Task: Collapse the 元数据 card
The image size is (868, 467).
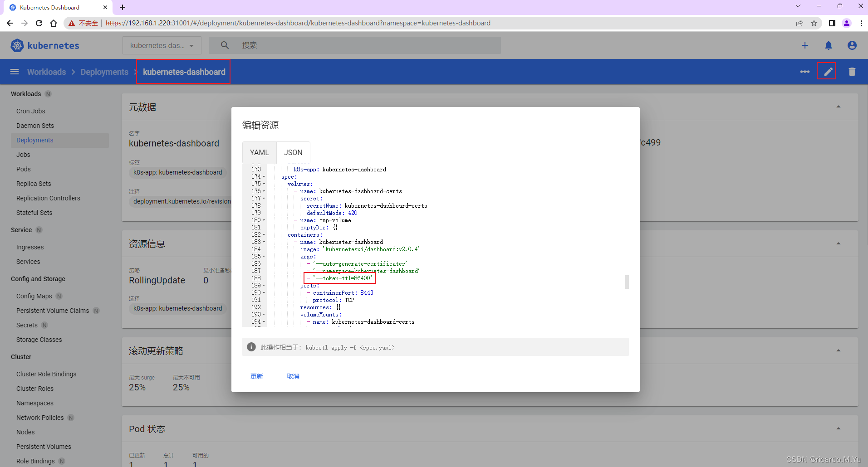Action: click(x=839, y=107)
